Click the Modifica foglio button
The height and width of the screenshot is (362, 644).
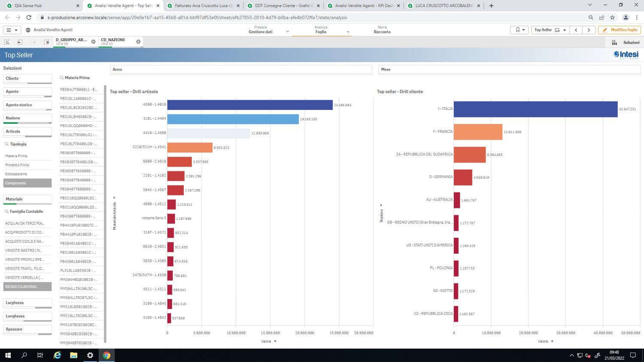pyautogui.click(x=620, y=30)
